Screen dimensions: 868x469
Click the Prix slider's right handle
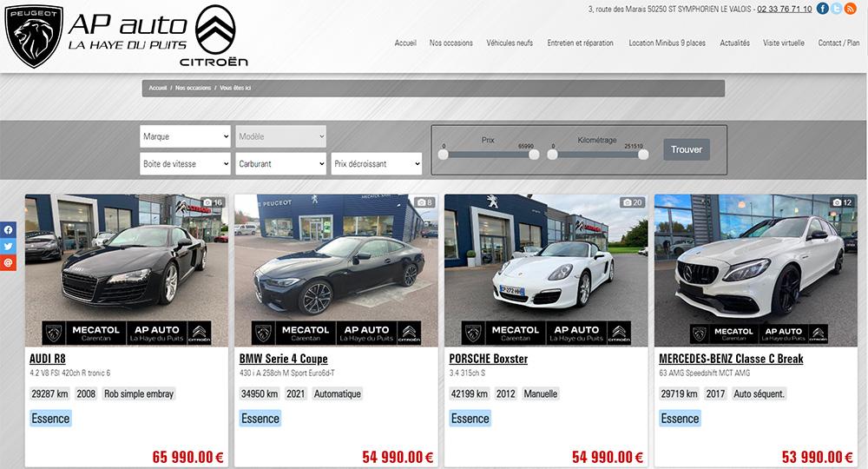(x=534, y=155)
